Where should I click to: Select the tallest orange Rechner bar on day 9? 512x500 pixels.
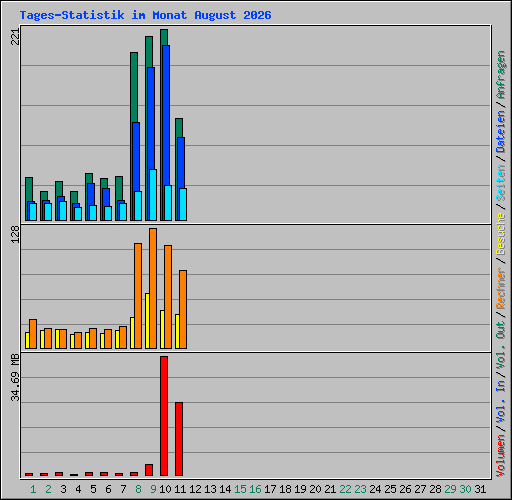(x=153, y=288)
